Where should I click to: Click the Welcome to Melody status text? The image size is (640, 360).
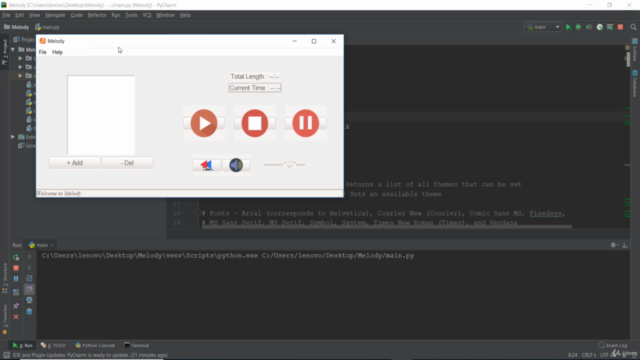59,193
